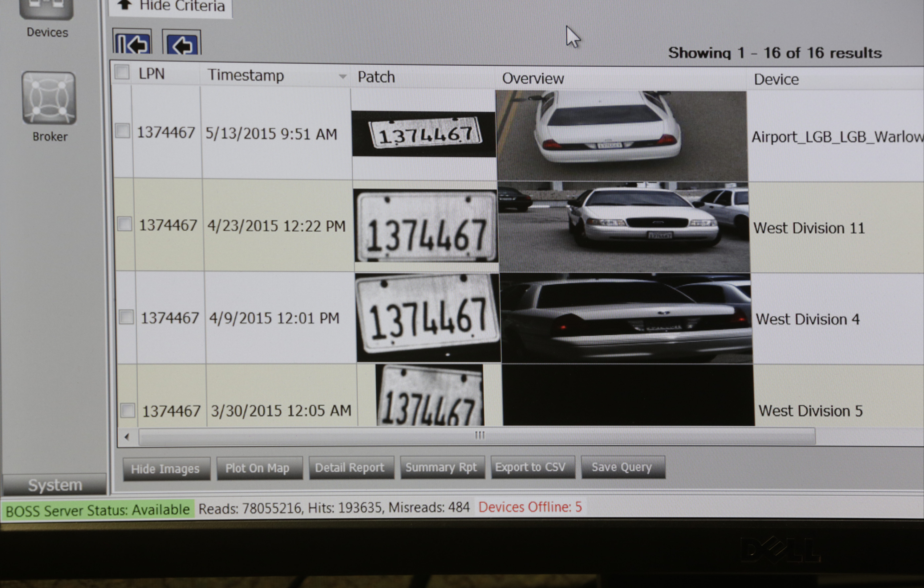Image resolution: width=924 pixels, height=588 pixels.
Task: Open the Broker sidebar icon
Action: pyautogui.click(x=49, y=99)
